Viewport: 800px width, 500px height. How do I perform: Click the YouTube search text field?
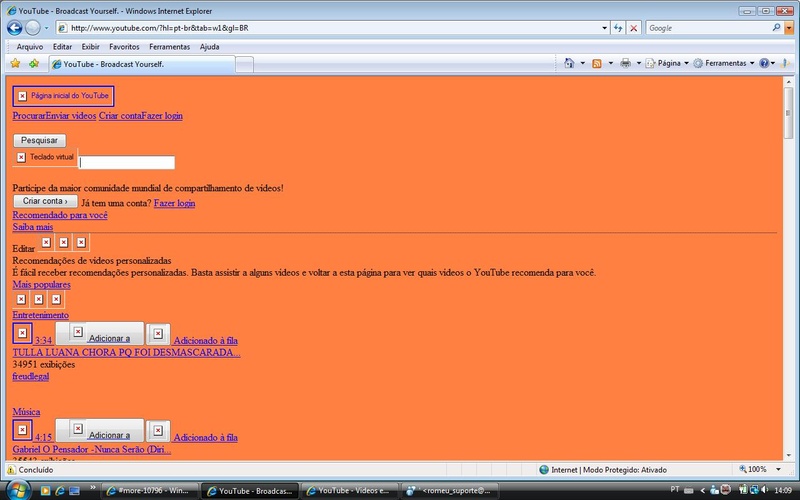point(127,162)
